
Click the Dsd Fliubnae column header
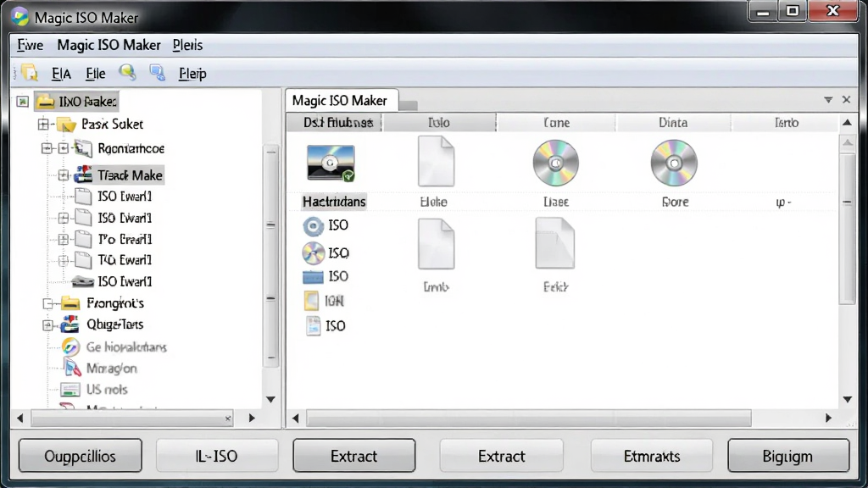coord(334,122)
